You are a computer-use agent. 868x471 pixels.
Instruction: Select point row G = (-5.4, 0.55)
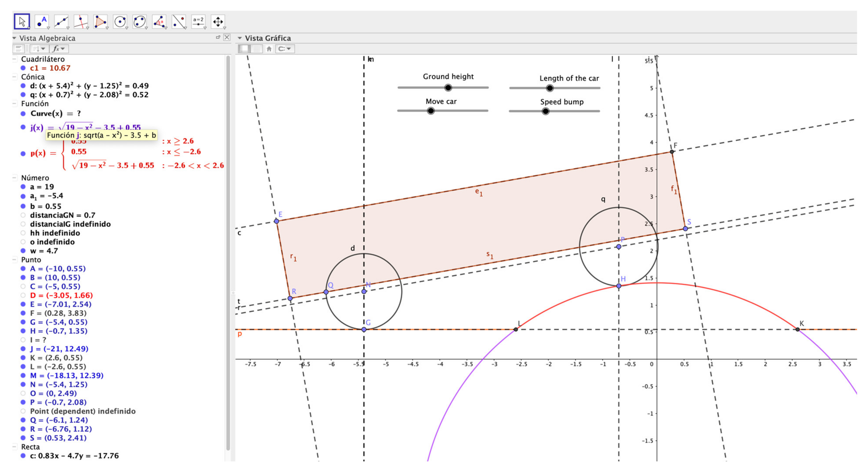coord(59,322)
